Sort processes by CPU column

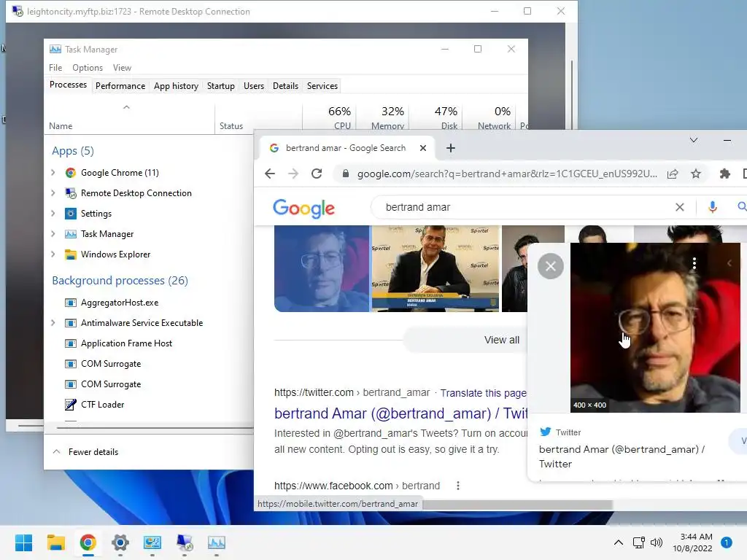tap(329, 117)
